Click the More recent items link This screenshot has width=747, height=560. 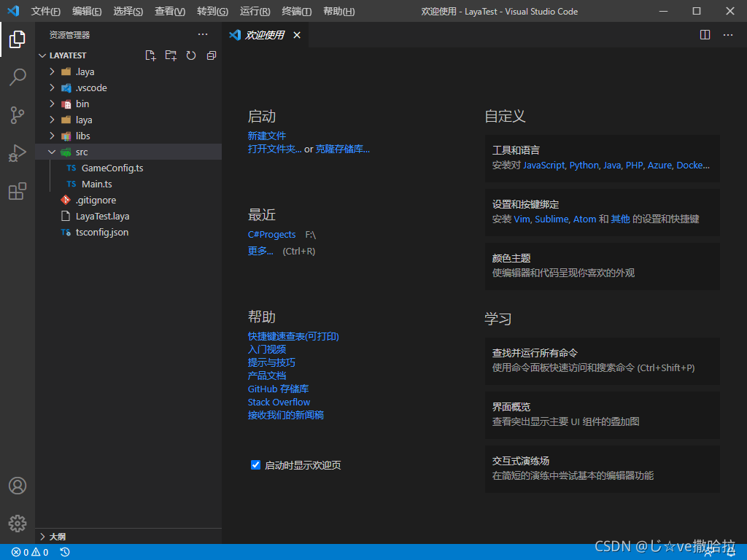pos(260,251)
